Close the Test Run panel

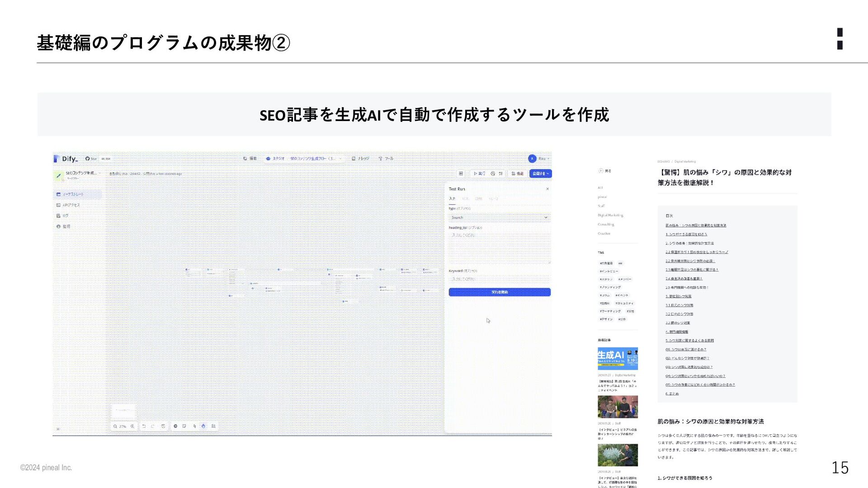[x=547, y=189]
